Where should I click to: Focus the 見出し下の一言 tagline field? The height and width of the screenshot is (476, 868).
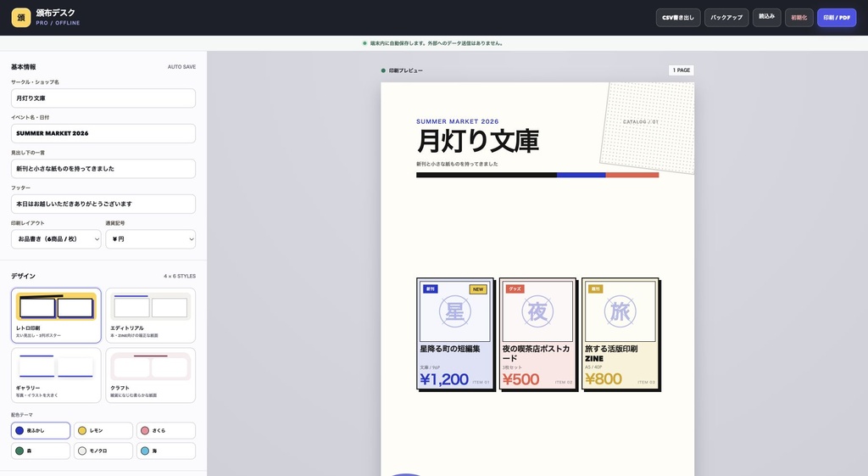[x=103, y=169]
